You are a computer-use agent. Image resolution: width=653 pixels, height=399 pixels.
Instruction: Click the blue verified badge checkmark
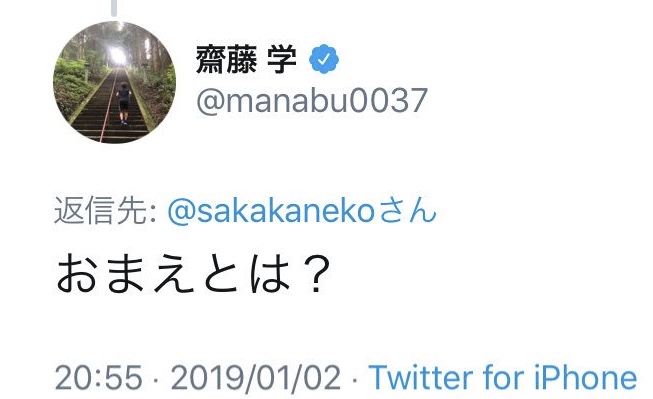click(x=324, y=59)
